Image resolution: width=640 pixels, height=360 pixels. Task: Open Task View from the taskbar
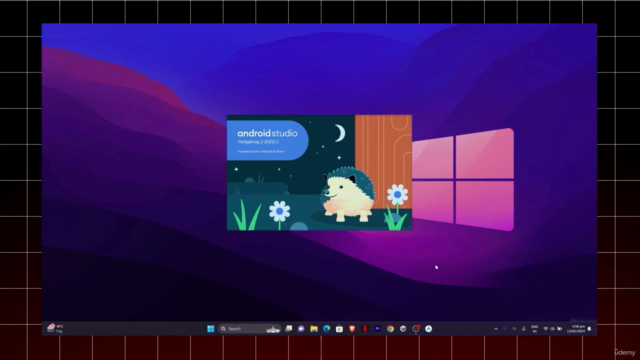tap(289, 329)
